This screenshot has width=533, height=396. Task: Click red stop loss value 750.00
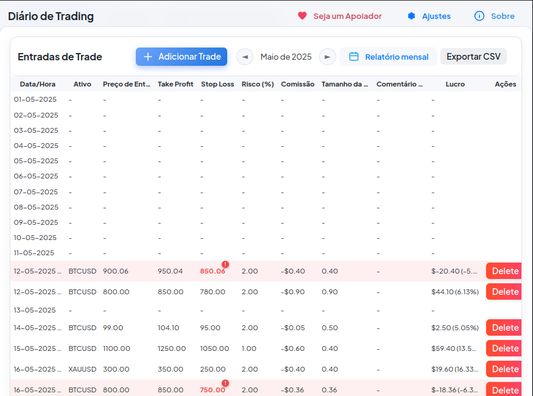click(x=212, y=390)
